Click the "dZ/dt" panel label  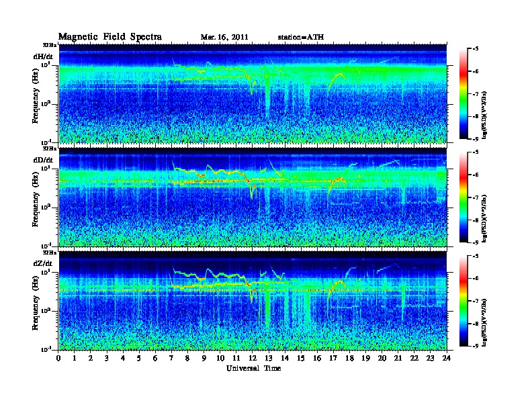click(x=43, y=263)
